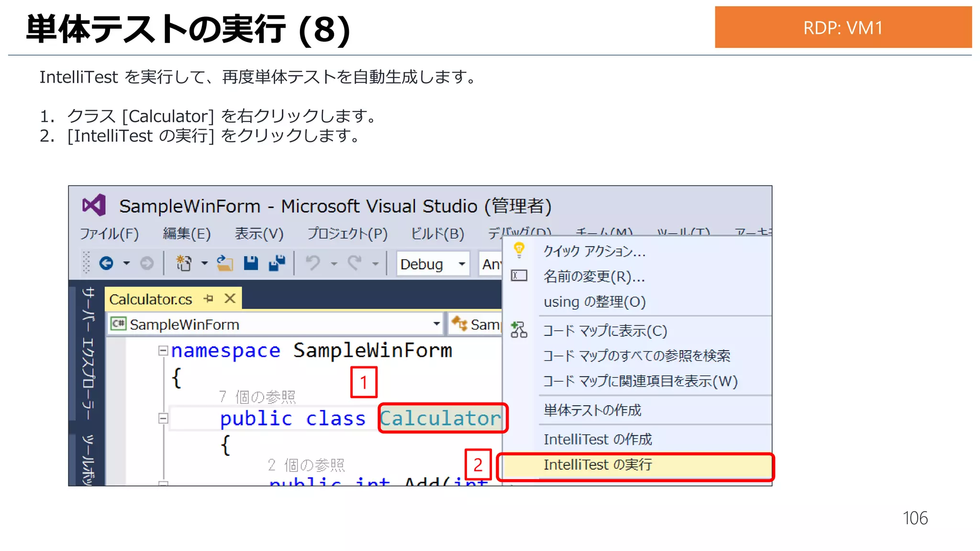This screenshot has width=980, height=551.
Task: Click the 7 個の参照 CodeLens link
Action: pos(257,397)
